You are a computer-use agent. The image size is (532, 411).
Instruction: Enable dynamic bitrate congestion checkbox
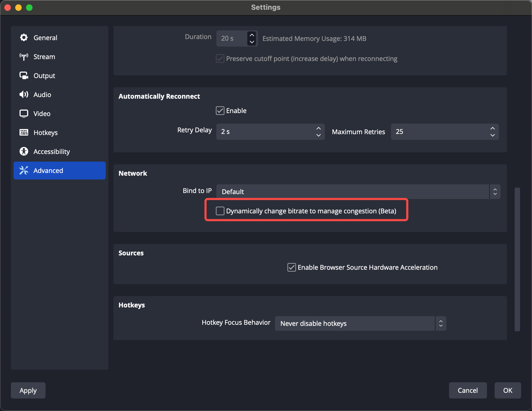click(x=220, y=211)
